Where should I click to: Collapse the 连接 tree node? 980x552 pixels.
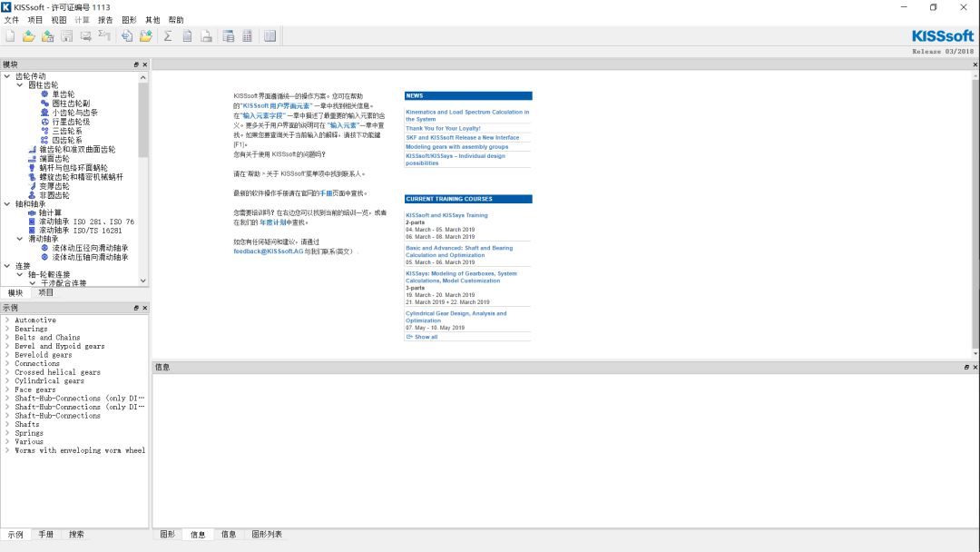point(7,266)
